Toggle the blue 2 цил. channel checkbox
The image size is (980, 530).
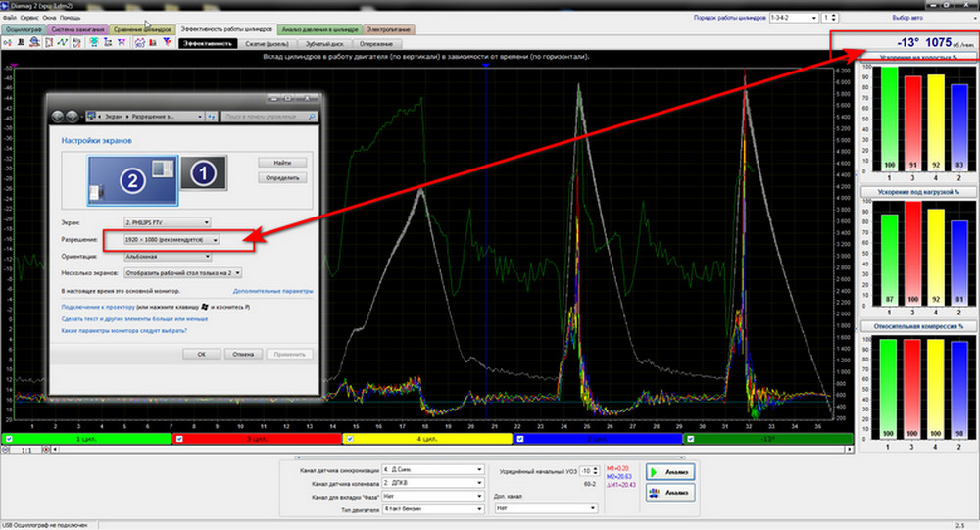click(x=520, y=439)
